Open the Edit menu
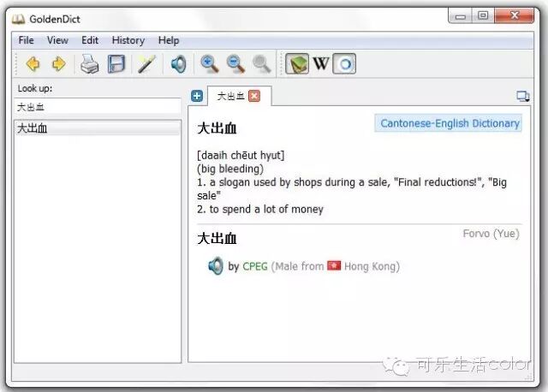 [x=90, y=40]
